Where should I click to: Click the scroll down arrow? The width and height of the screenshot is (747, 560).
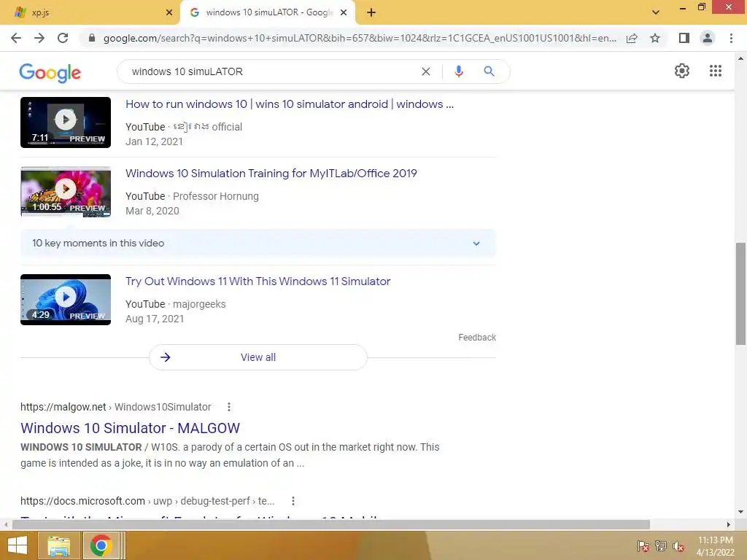click(x=740, y=512)
